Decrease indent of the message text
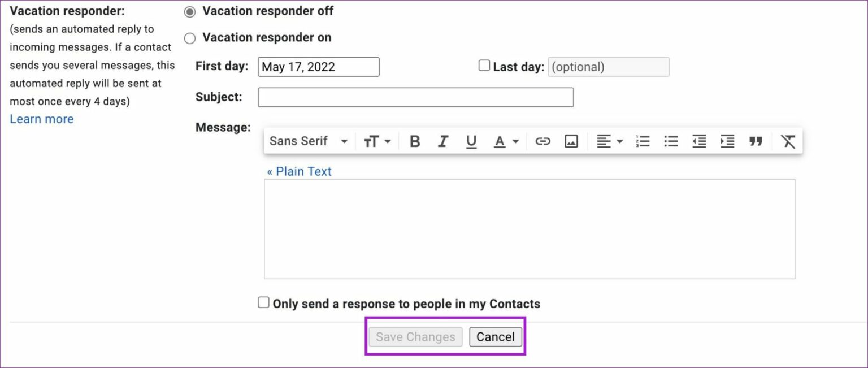The image size is (868, 368). click(699, 141)
